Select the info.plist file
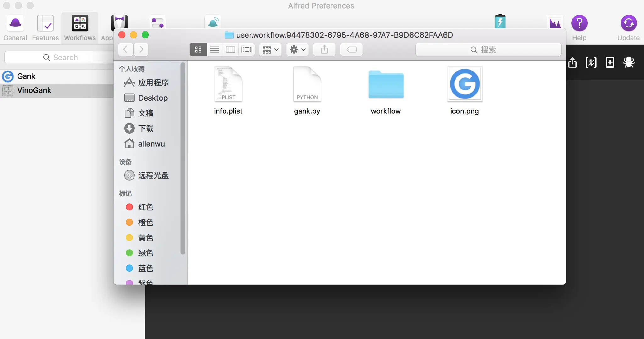Image resolution: width=644 pixels, height=339 pixels. click(228, 91)
